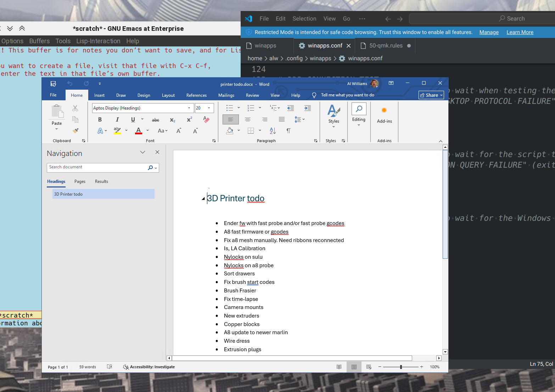The width and height of the screenshot is (555, 392).
Task: Toggle Bold formatting
Action: click(100, 120)
